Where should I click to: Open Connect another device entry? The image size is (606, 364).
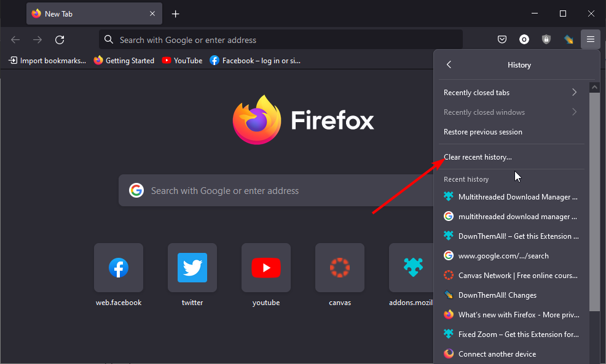511,354
